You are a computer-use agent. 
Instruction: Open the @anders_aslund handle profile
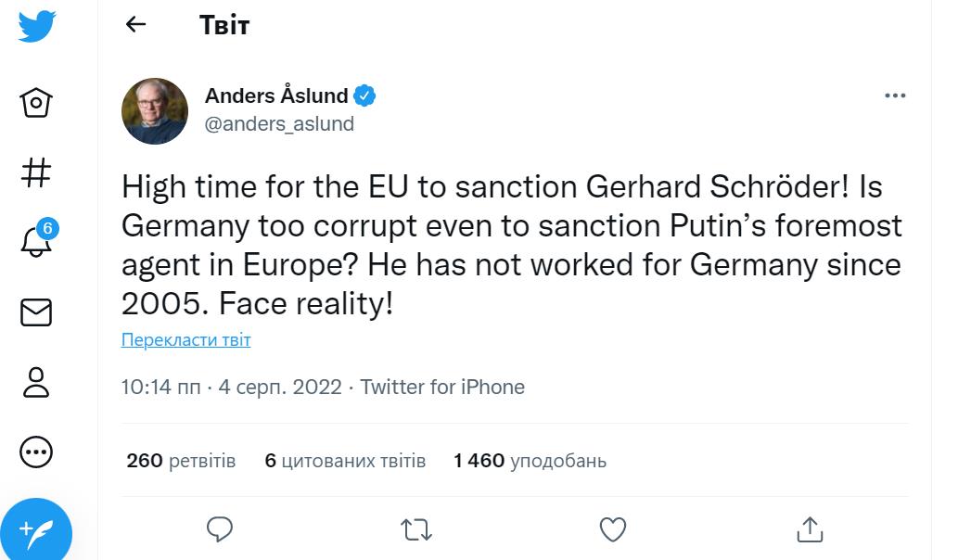(279, 124)
